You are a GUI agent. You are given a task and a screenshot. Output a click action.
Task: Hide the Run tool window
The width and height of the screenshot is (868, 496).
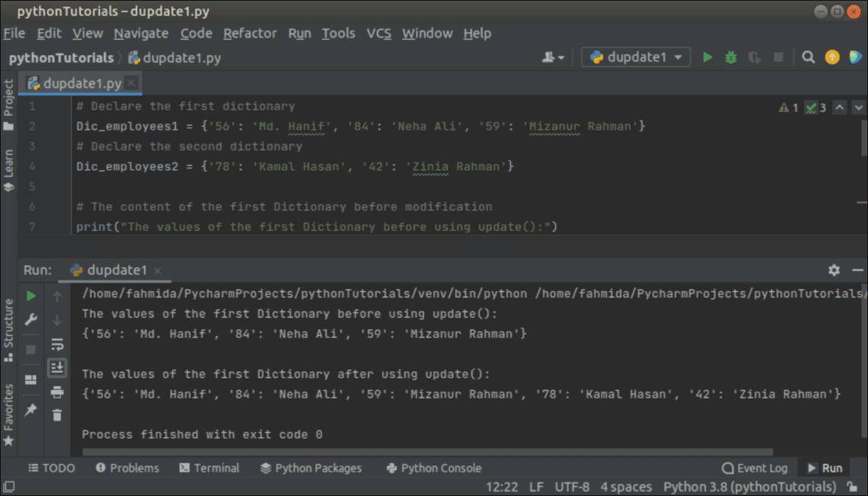click(x=857, y=270)
